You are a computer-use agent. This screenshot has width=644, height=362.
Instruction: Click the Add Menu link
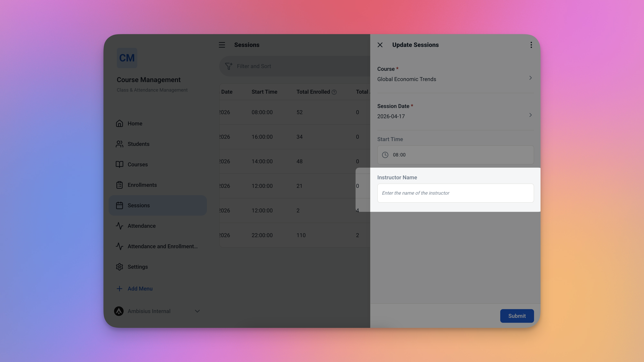[140, 288]
